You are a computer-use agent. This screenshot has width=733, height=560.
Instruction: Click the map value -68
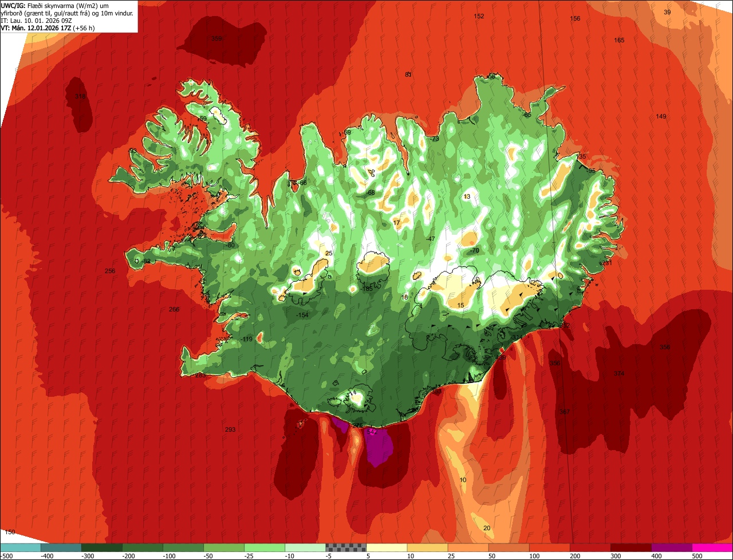pos(371,192)
